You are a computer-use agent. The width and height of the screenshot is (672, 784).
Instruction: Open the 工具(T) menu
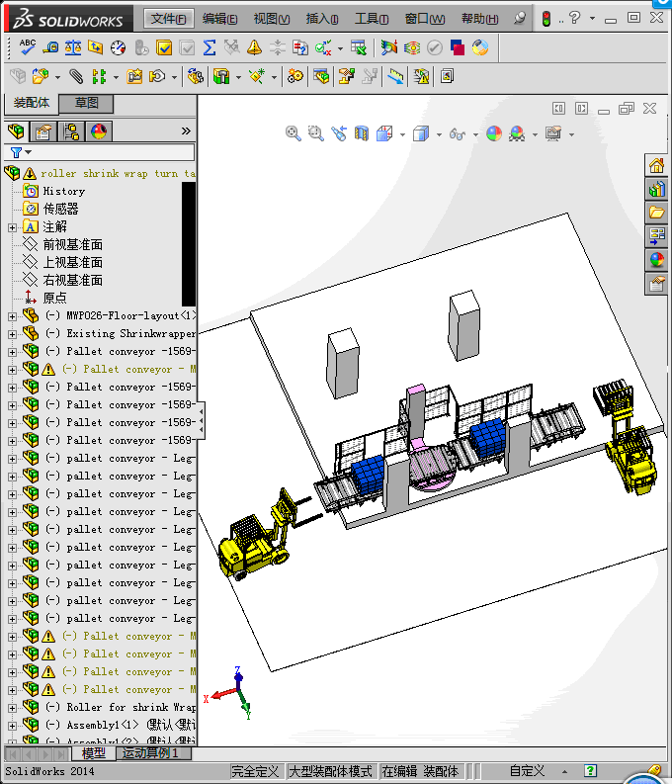tap(372, 19)
